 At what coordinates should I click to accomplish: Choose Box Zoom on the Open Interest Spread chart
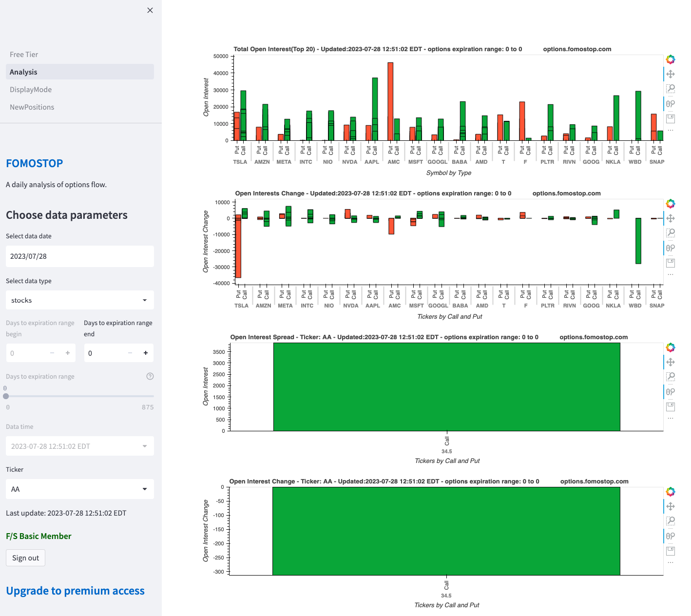671,377
